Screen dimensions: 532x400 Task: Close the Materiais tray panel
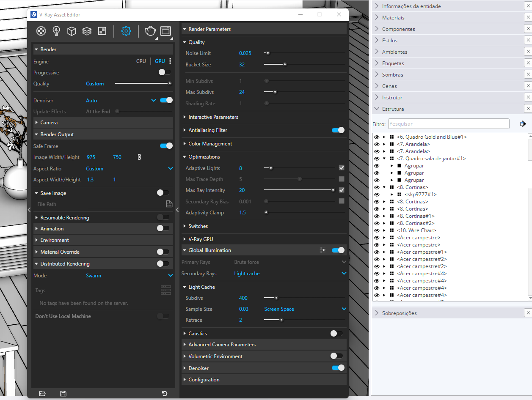(x=528, y=18)
